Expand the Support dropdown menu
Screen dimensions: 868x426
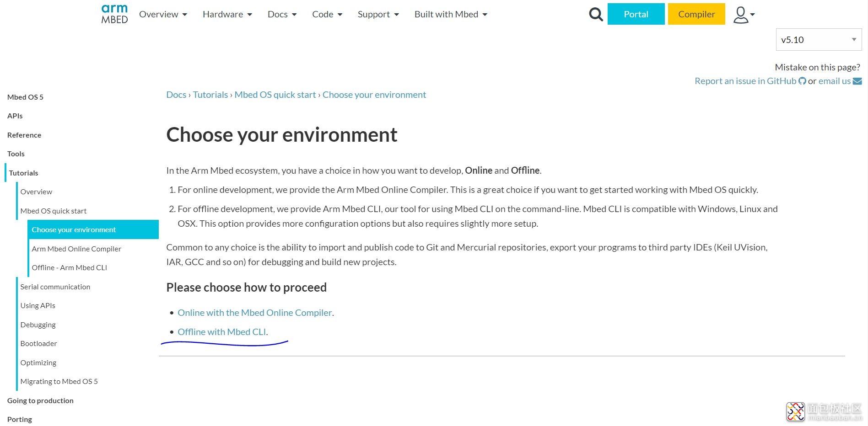pos(378,14)
